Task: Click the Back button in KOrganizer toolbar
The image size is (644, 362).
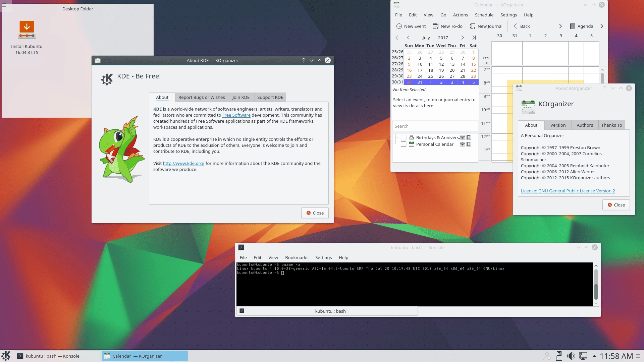Action: tap(522, 26)
